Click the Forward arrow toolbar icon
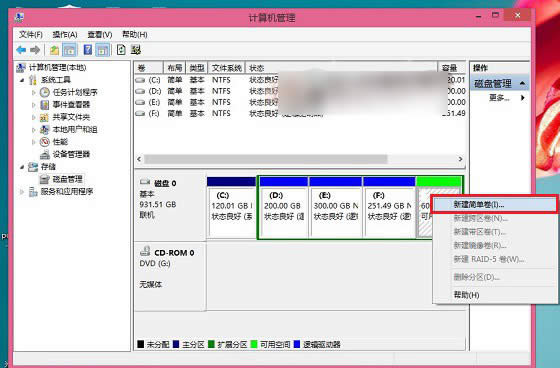This screenshot has height=368, width=560. [35, 50]
